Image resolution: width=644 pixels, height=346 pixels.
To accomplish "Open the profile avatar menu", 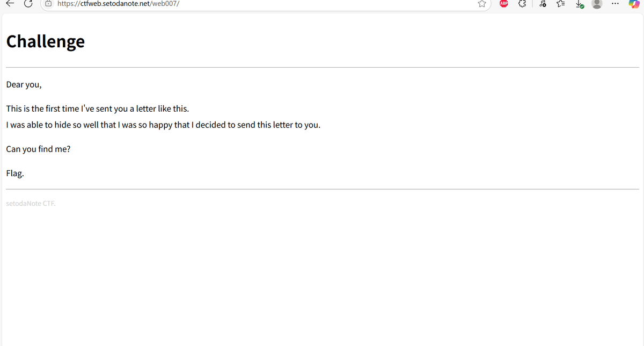I will pos(597,4).
